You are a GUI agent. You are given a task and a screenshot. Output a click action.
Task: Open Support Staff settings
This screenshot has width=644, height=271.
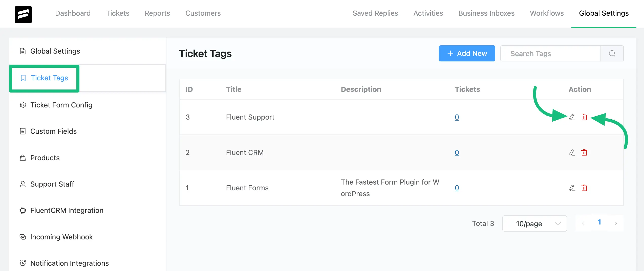tap(87, 184)
